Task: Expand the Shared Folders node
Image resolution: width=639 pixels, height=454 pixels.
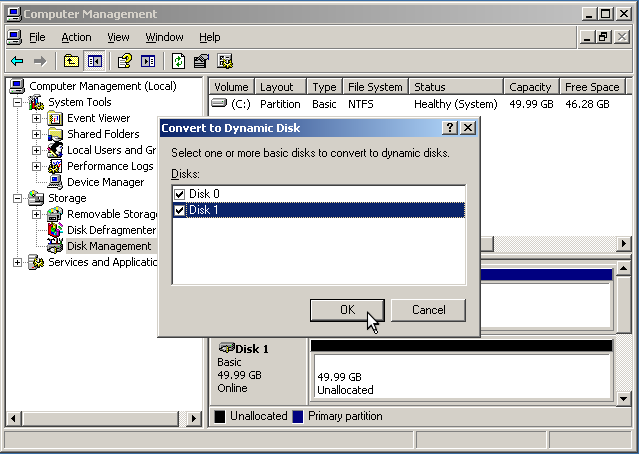Action: tap(36, 134)
